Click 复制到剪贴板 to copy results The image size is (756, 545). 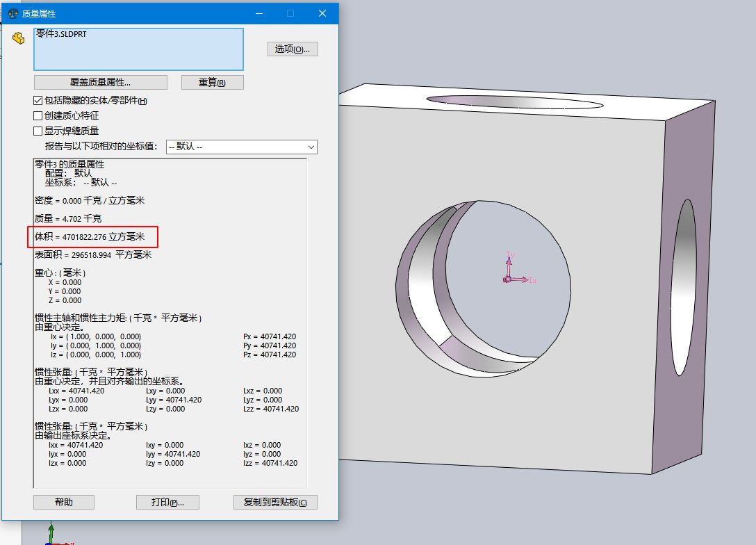[275, 502]
